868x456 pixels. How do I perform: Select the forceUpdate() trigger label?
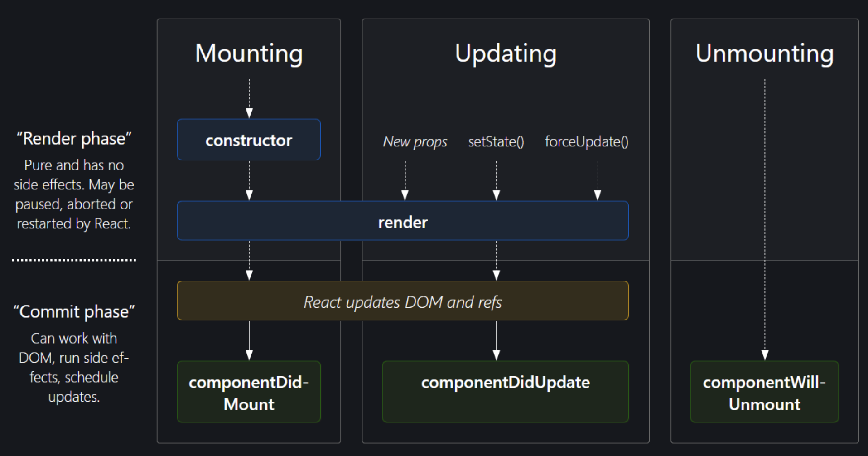586,142
